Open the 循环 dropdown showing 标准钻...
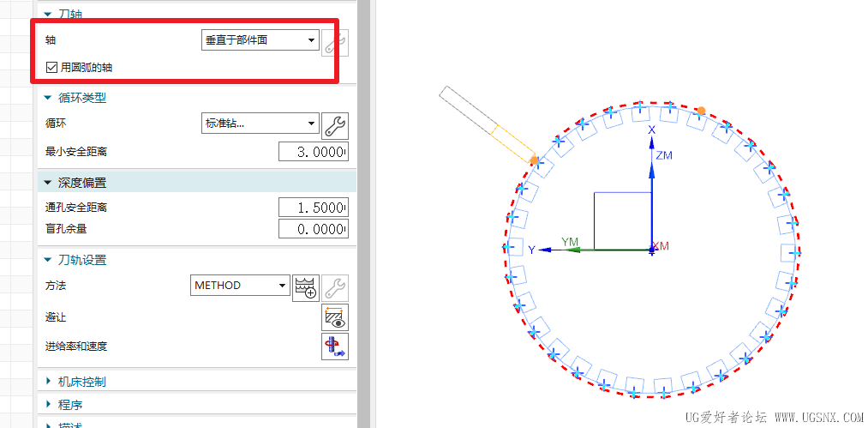 pyautogui.click(x=260, y=124)
